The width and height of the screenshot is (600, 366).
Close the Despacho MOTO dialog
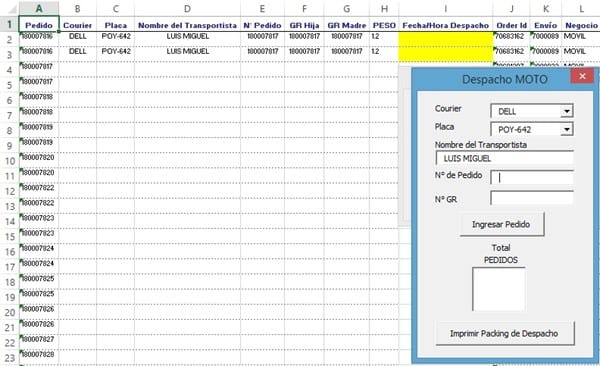(582, 76)
